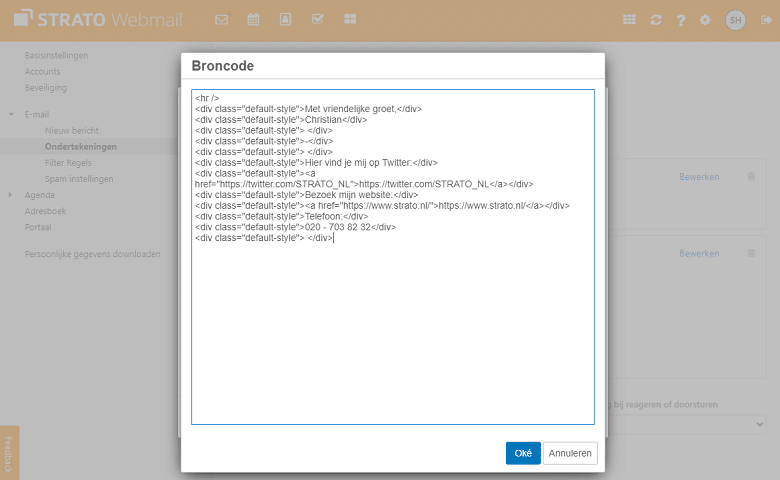The image size is (780, 480).
Task: Select Ondertekeningen in the sidebar
Action: pos(81,146)
